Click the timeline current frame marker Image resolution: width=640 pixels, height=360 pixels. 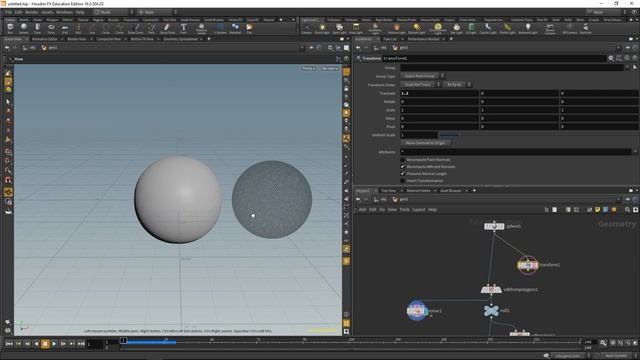123,340
